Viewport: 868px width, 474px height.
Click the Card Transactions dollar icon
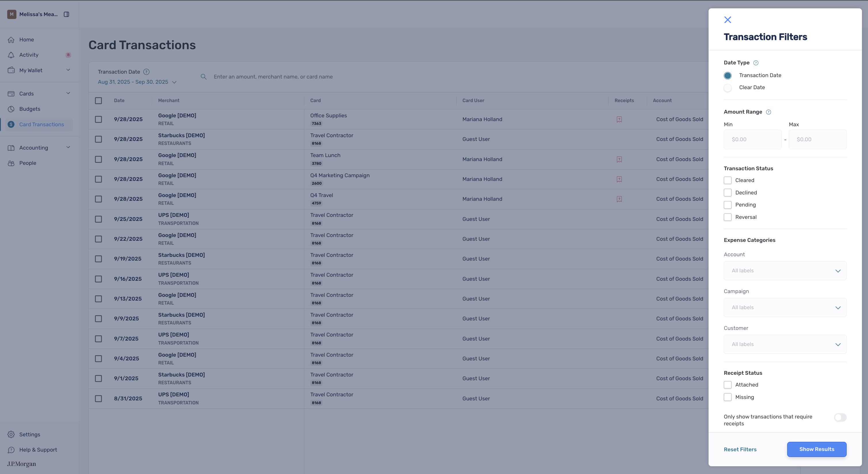[11, 124]
